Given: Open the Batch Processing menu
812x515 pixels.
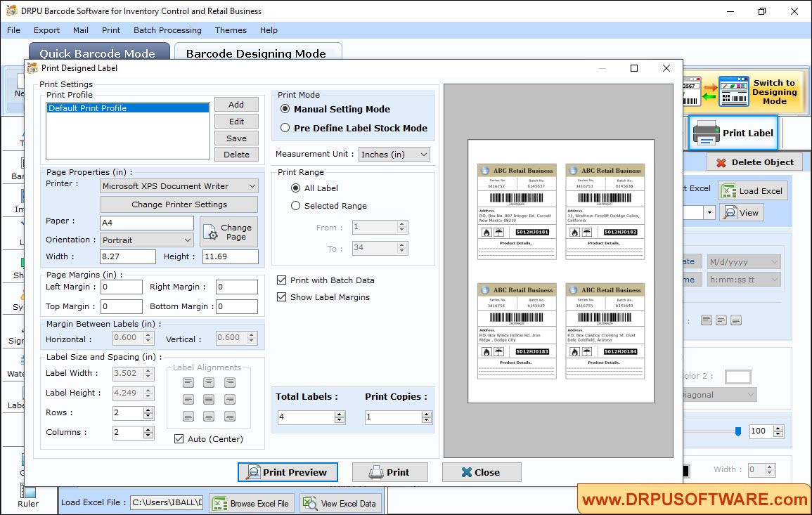Looking at the screenshot, I should tap(167, 30).
